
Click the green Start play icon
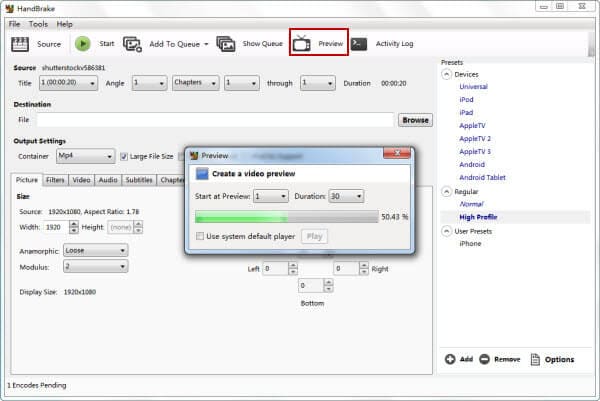82,44
